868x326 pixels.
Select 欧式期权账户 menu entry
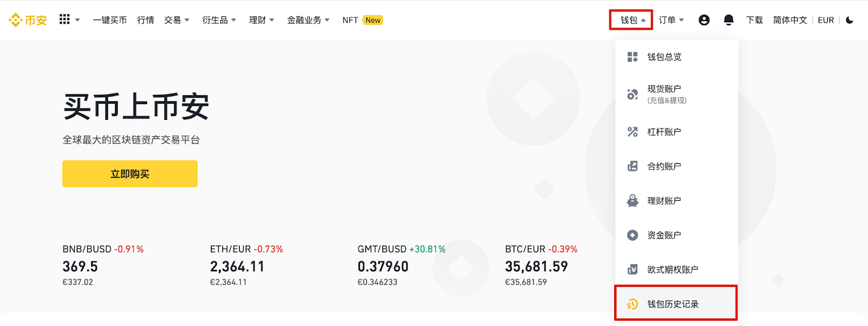click(x=676, y=270)
